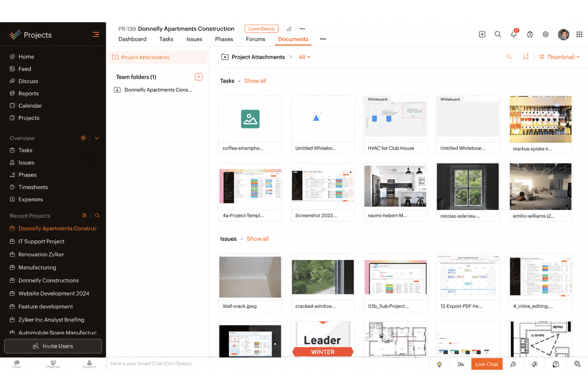588x392 pixels.
Task: Search documents with orange magnifier icon
Action: pos(509,57)
